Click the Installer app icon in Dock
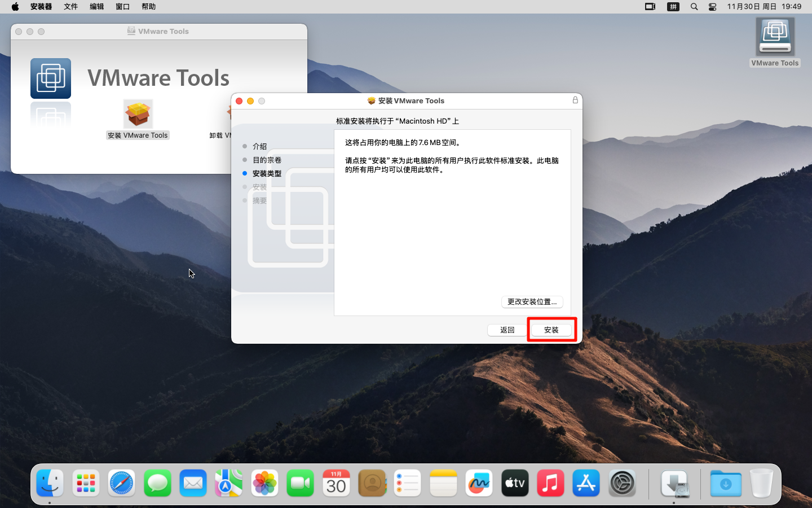812x508 pixels. [674, 483]
